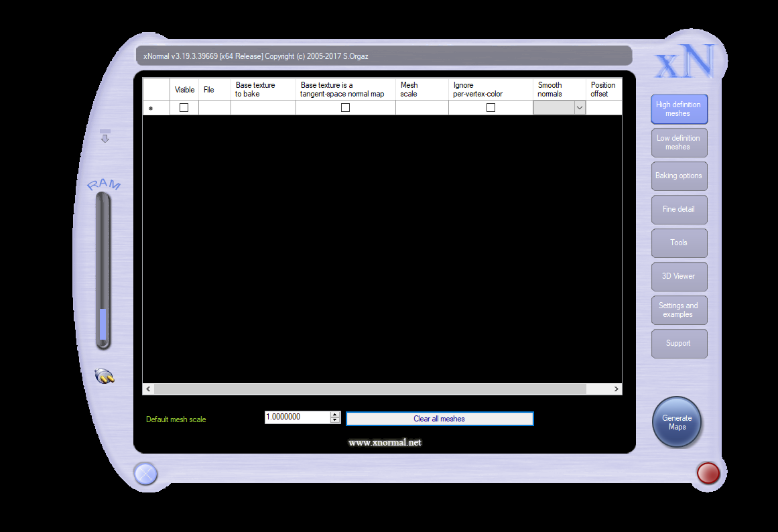Image resolution: width=778 pixels, height=532 pixels.
Task: Click the Ignore per-vertex-color column header
Action: coord(491,89)
